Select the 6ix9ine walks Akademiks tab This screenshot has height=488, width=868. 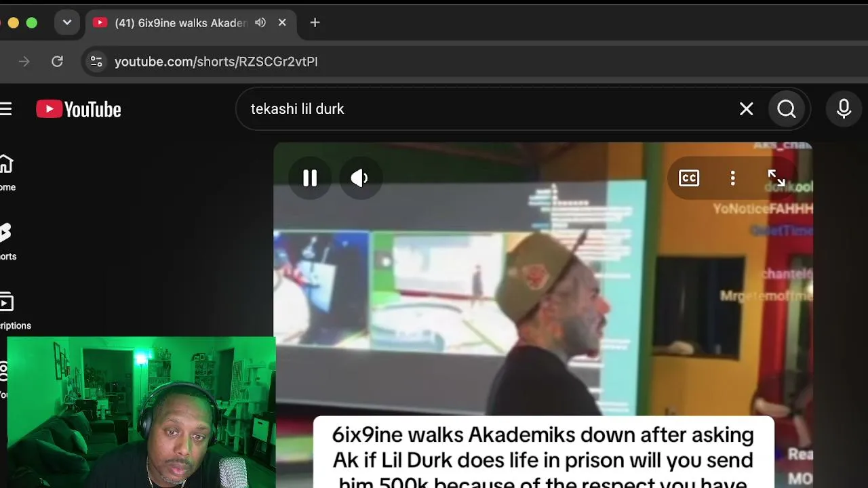[x=180, y=23]
